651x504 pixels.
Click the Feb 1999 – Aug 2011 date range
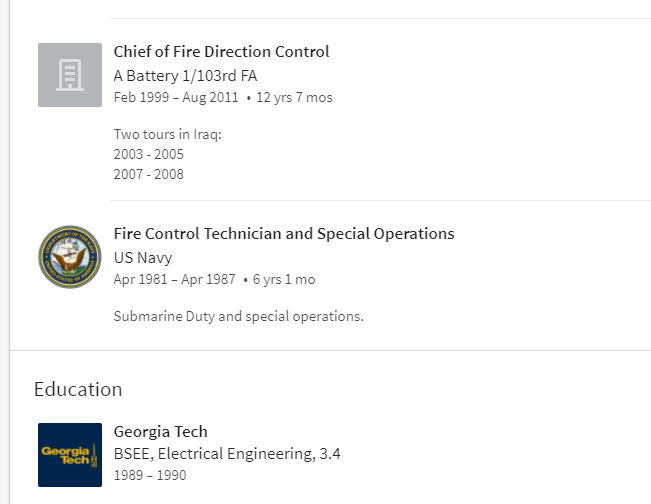[x=175, y=98]
